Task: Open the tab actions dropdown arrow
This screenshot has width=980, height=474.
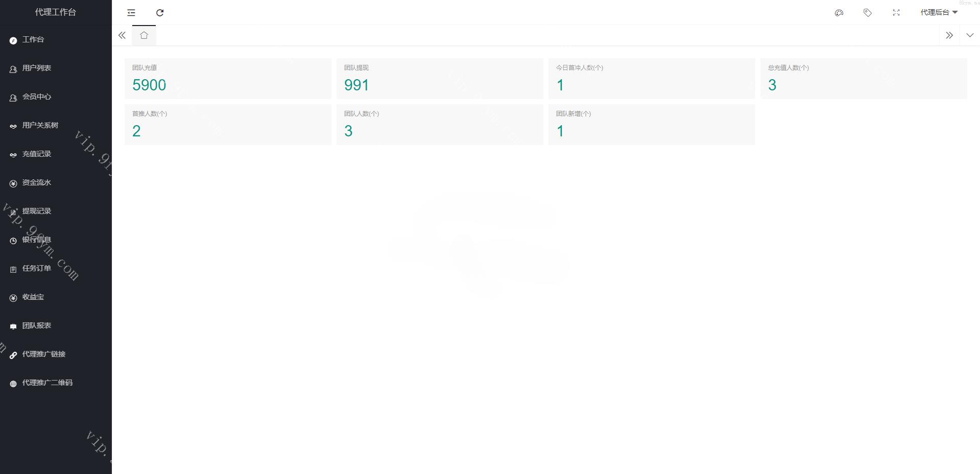Action: (x=969, y=35)
